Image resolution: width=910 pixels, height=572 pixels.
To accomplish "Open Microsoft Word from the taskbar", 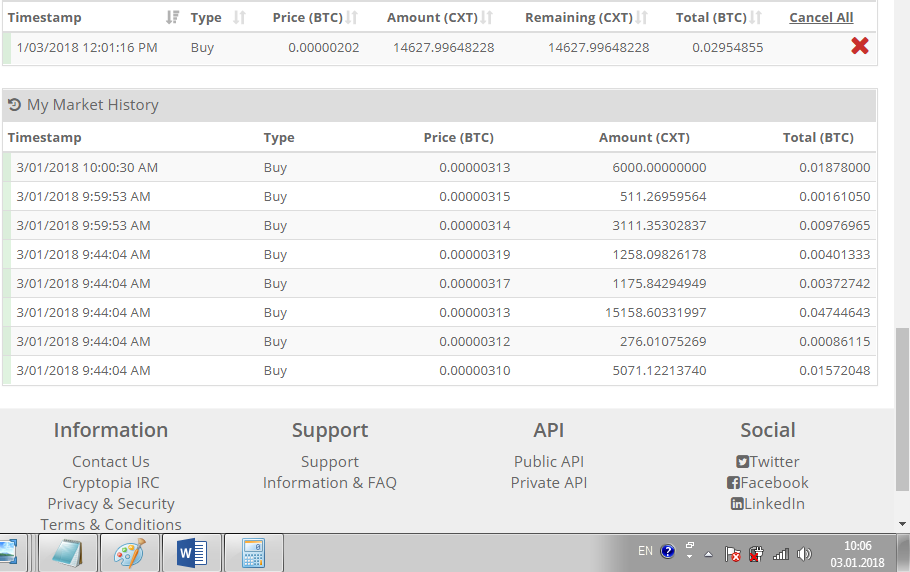I will [191, 553].
